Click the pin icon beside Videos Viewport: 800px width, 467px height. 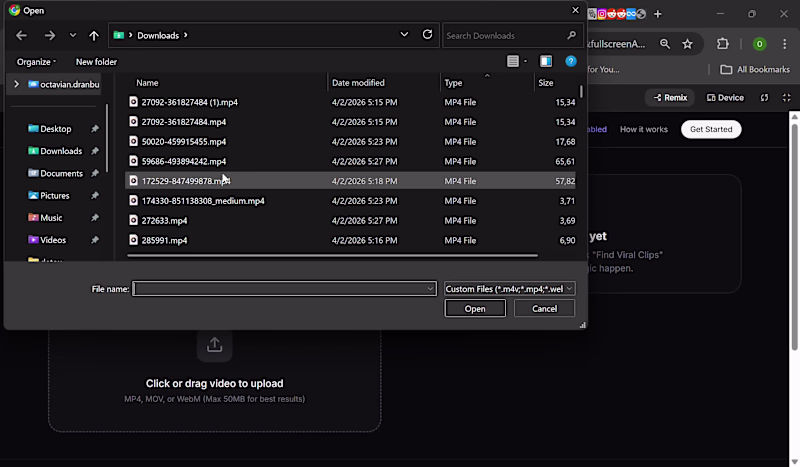click(95, 240)
